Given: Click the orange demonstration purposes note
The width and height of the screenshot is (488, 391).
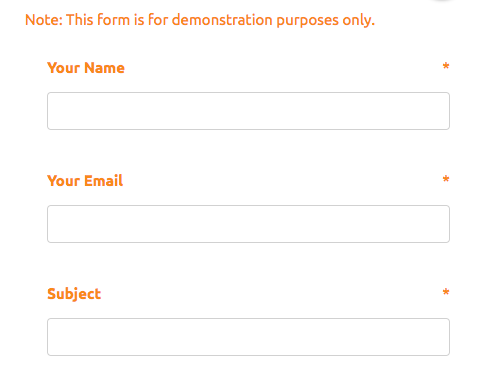Looking at the screenshot, I should [x=200, y=20].
